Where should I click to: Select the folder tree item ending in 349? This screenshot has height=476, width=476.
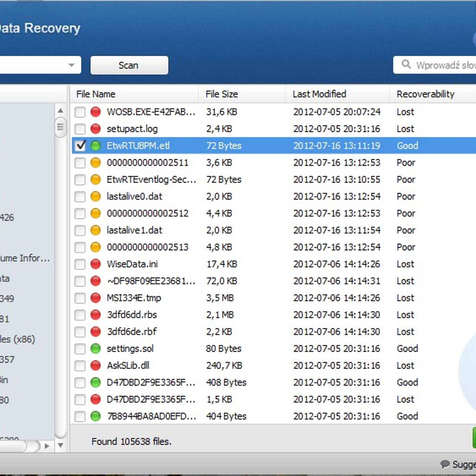point(7,298)
